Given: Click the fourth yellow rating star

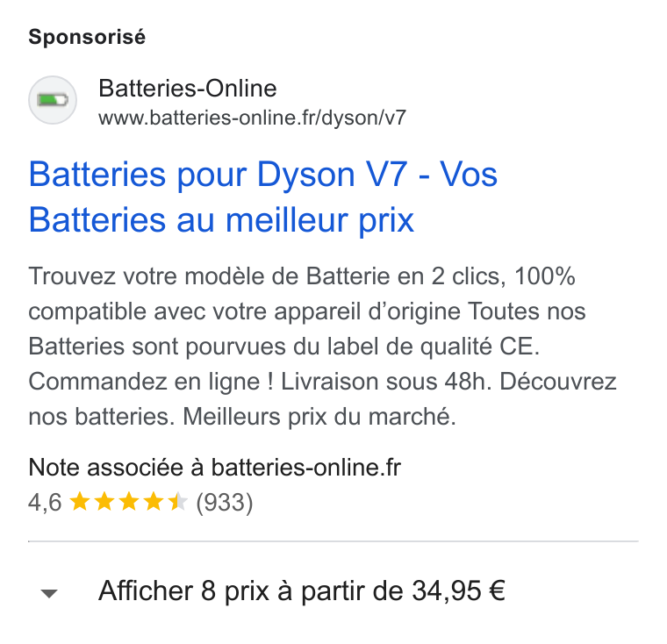Looking at the screenshot, I should [x=154, y=502].
